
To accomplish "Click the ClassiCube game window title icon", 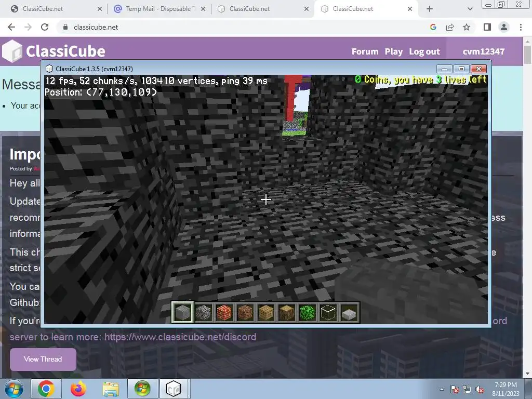I will click(49, 69).
